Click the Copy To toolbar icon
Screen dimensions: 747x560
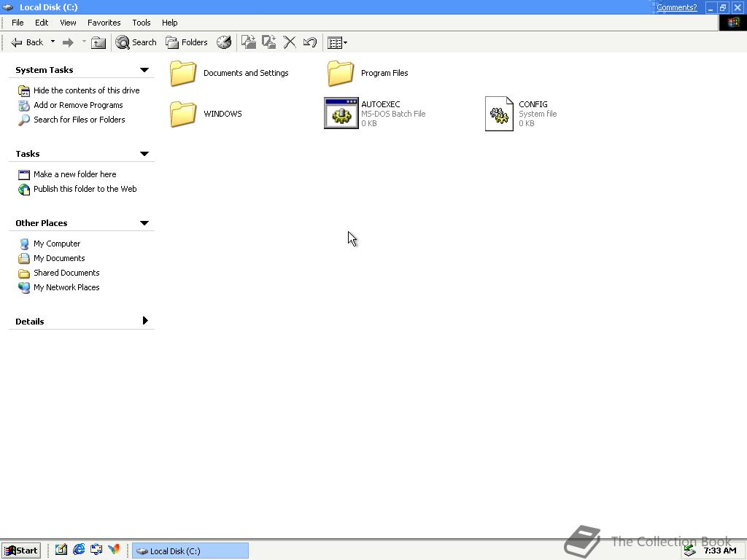pos(268,42)
